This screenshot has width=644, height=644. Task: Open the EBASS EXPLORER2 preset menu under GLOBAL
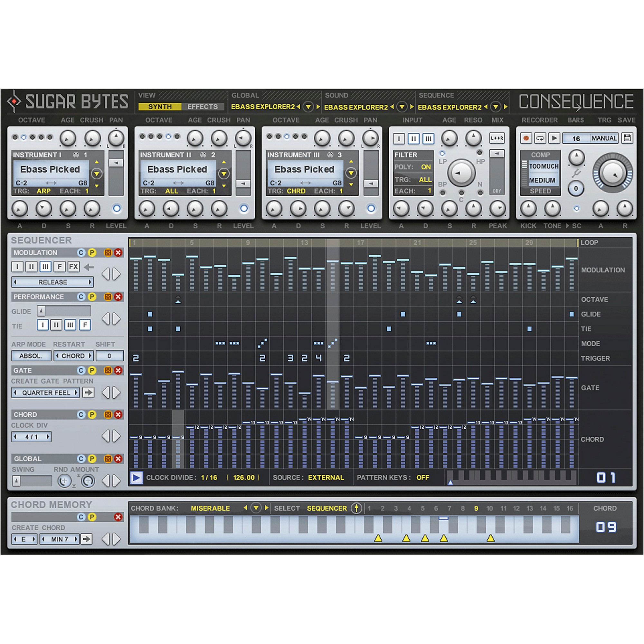(308, 107)
